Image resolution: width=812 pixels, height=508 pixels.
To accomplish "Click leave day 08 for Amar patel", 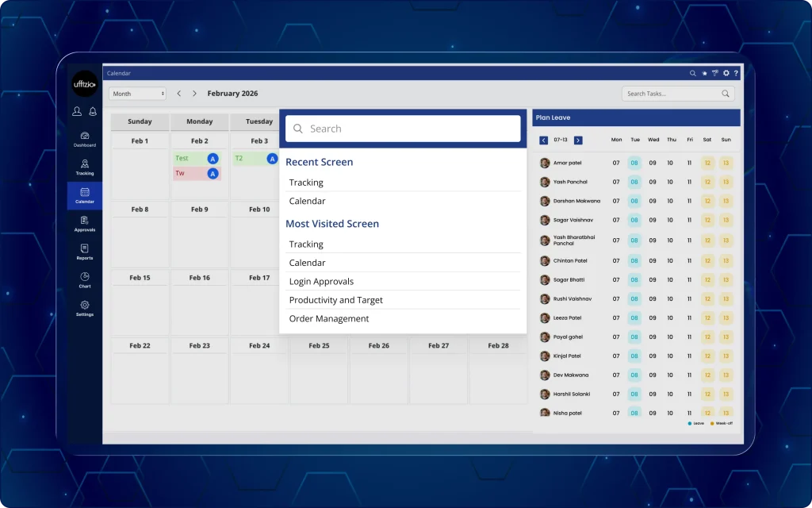I will (x=634, y=163).
